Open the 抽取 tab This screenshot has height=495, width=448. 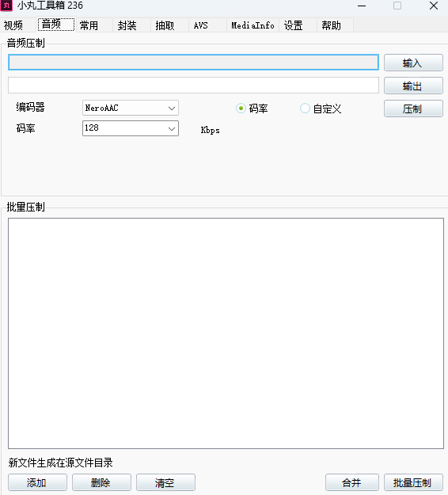coord(165,25)
